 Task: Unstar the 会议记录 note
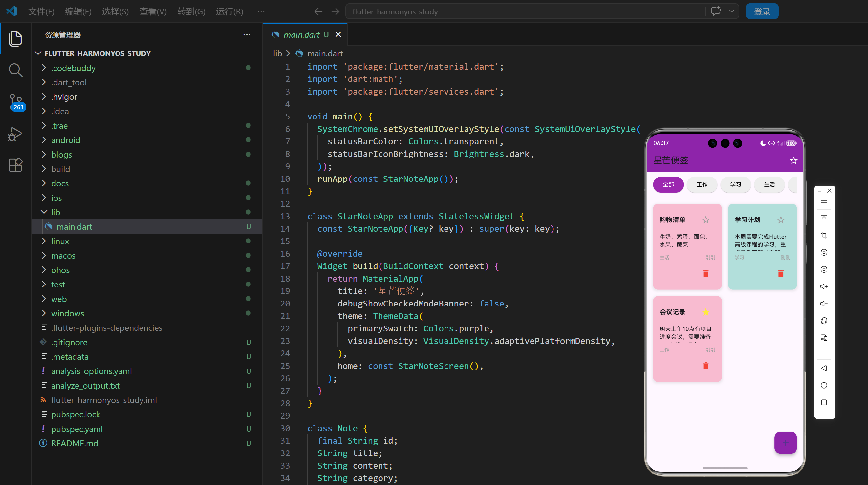[x=705, y=312]
